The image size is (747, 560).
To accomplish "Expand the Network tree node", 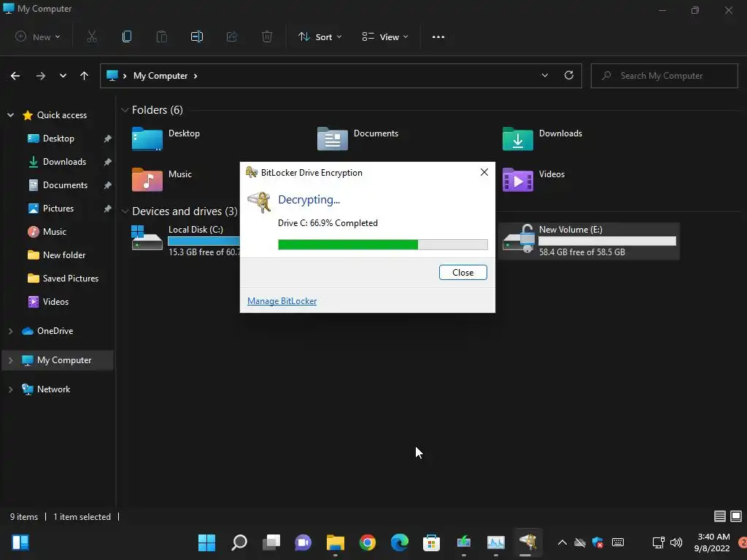I will tap(10, 389).
